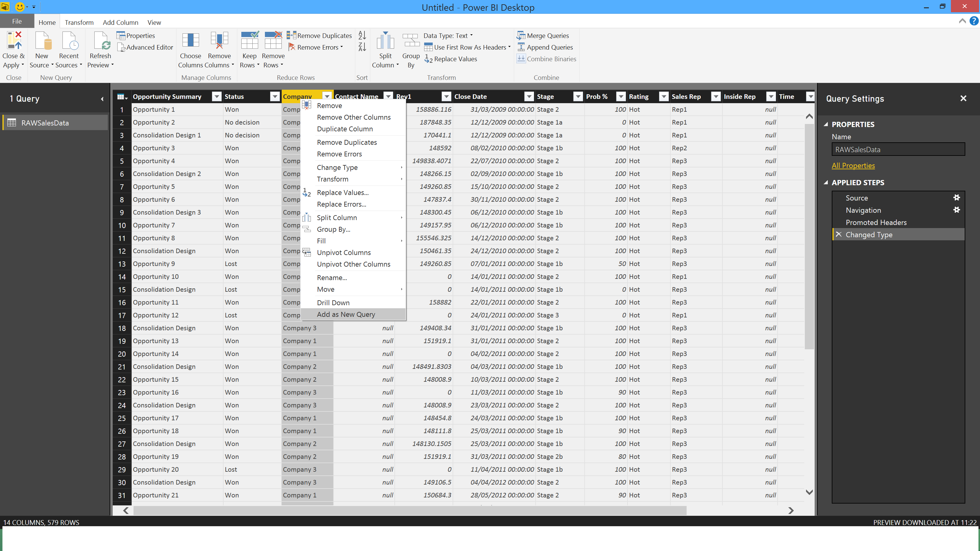Click Append Queries
The height and width of the screenshot is (551, 980).
tap(545, 47)
